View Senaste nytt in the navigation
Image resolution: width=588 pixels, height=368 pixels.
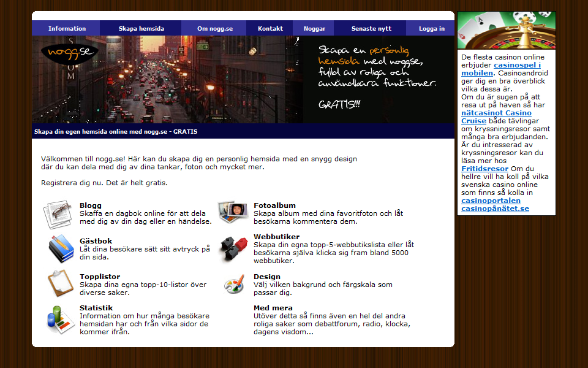371,28
